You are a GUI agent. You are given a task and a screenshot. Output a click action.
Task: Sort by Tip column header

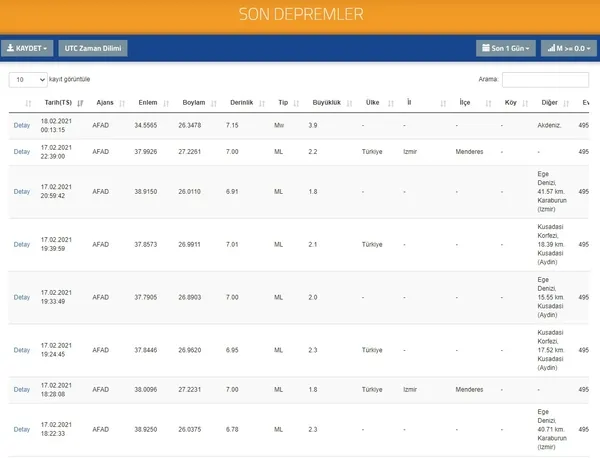coord(283,102)
